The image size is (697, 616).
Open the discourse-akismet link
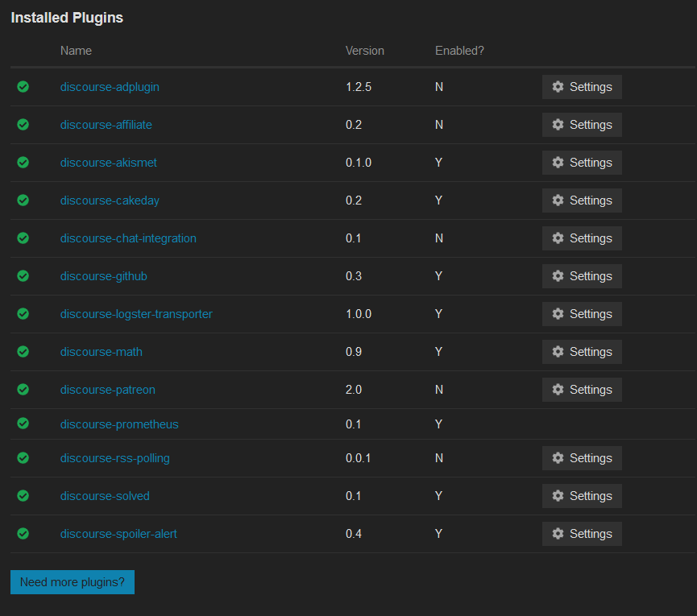109,163
